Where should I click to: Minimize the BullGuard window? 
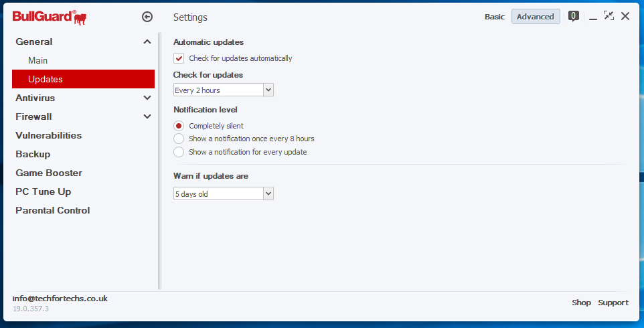592,17
